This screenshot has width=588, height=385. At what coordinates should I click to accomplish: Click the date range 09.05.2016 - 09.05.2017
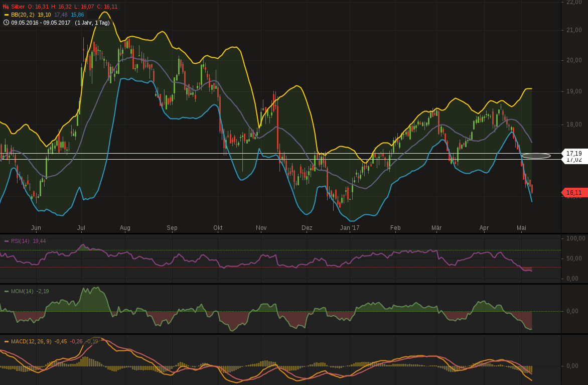(41, 23)
